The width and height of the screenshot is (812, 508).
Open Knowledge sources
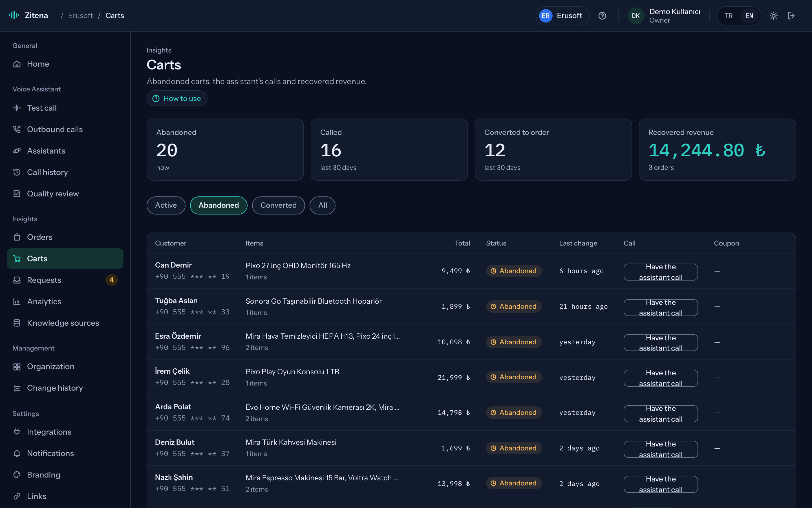pyautogui.click(x=65, y=323)
